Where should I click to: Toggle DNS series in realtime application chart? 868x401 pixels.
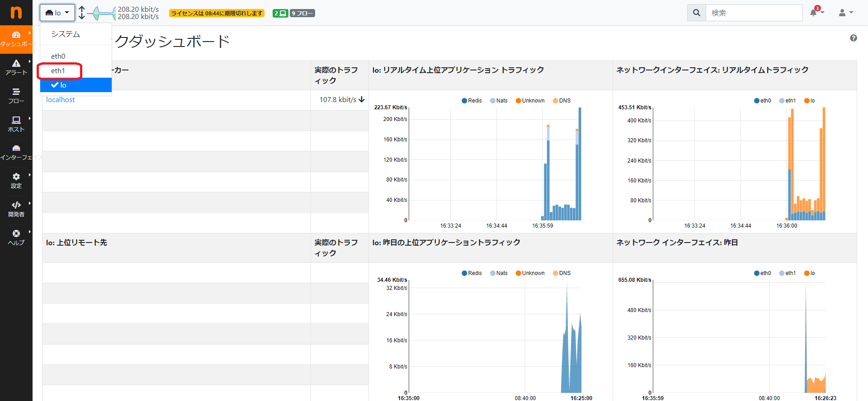coord(561,101)
